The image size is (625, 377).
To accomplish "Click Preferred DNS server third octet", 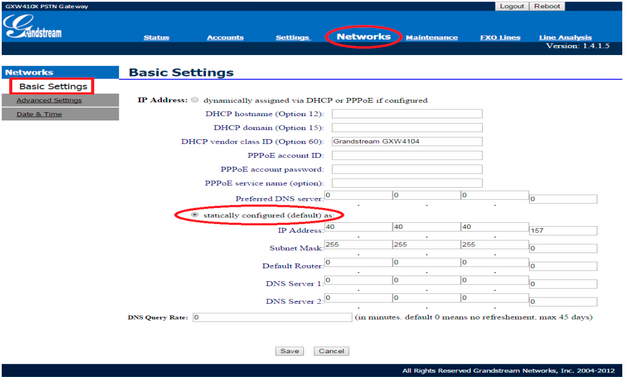I will coord(494,195).
